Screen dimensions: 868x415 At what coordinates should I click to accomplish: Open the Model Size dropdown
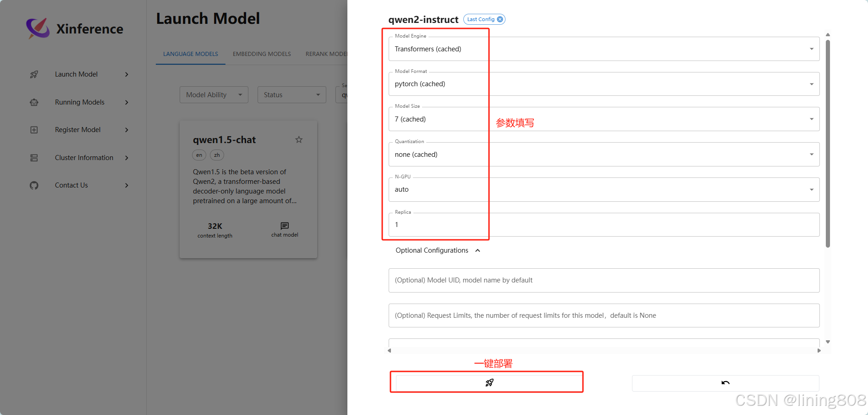click(x=604, y=119)
